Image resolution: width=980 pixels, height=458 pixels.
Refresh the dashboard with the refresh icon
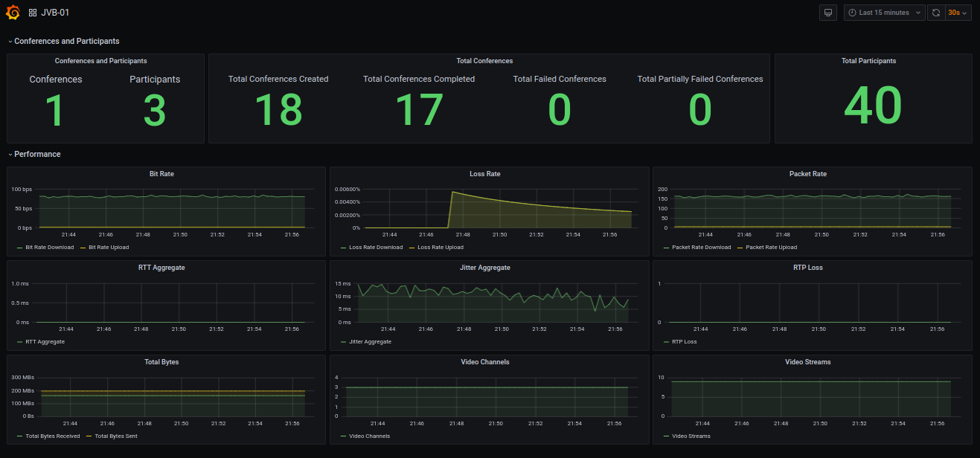(936, 13)
